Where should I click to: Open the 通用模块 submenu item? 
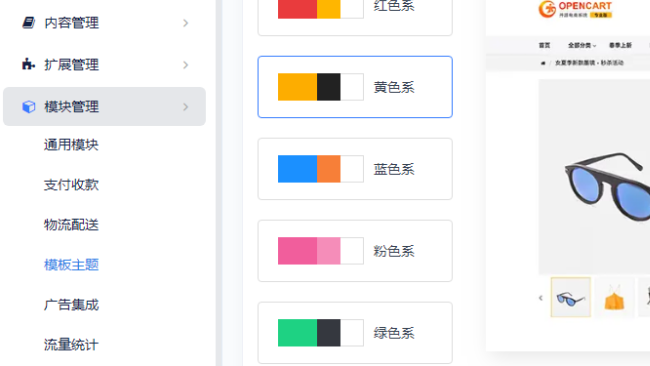click(71, 145)
